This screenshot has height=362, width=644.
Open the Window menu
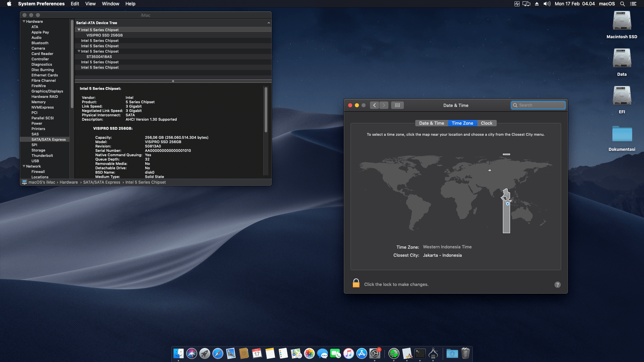coord(110,4)
